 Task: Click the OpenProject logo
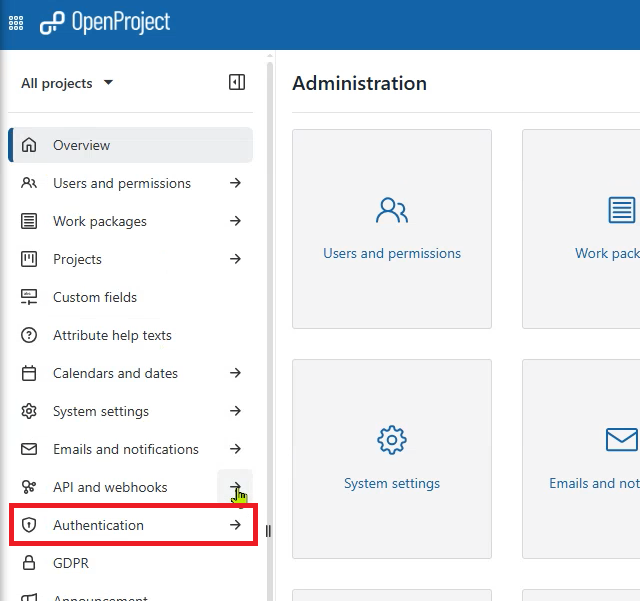pos(105,22)
